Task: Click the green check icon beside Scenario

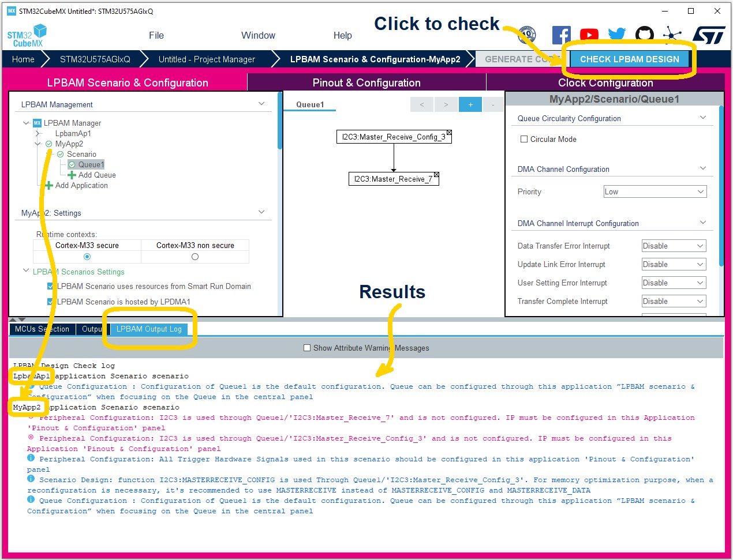Action: tap(60, 155)
